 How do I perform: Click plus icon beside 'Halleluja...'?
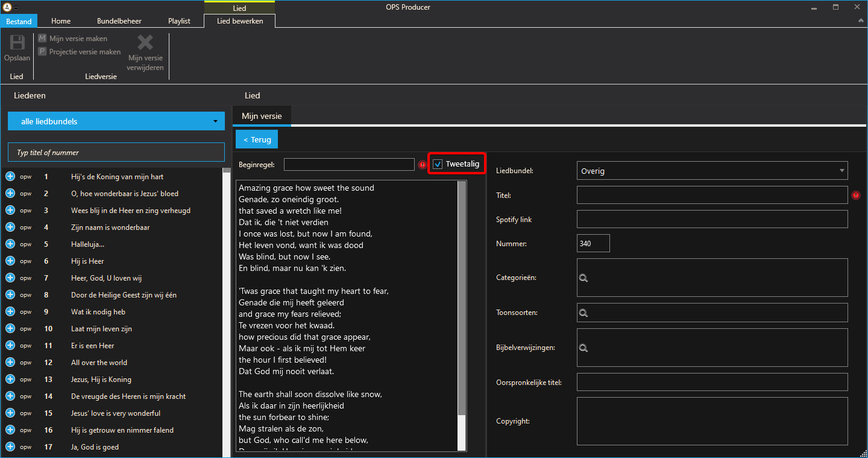(10, 244)
